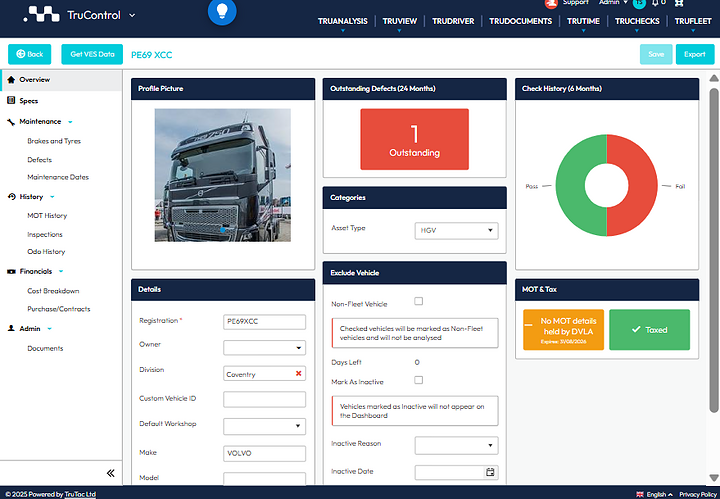Open the Default Workshop dropdown
Screen dimensions: 720x499
pos(264,426)
